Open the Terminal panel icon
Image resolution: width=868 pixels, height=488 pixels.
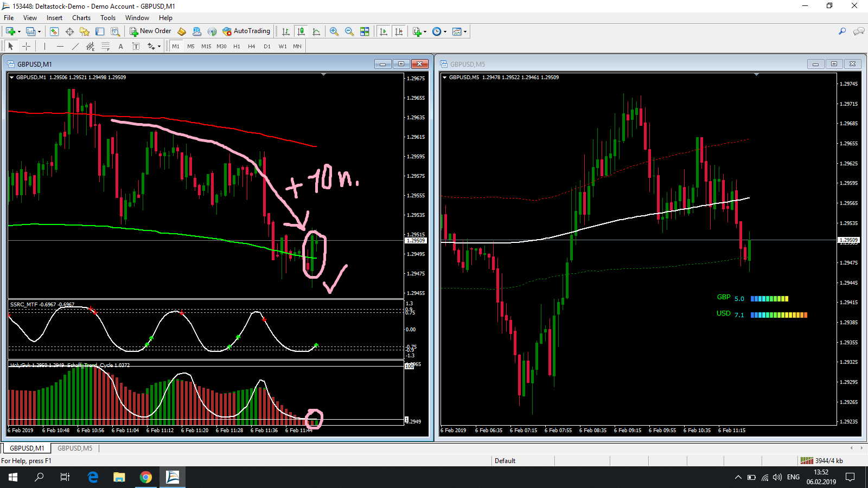(x=100, y=31)
